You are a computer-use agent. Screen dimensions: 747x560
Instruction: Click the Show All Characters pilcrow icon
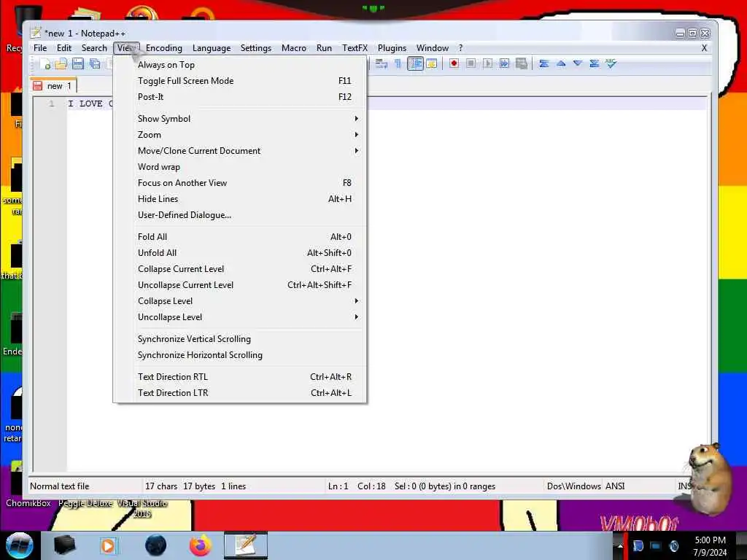(x=398, y=64)
